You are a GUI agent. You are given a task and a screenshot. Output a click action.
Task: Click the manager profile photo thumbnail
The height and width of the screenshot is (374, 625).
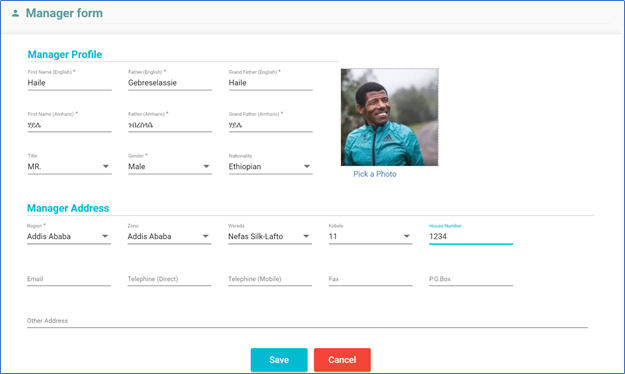click(x=389, y=117)
